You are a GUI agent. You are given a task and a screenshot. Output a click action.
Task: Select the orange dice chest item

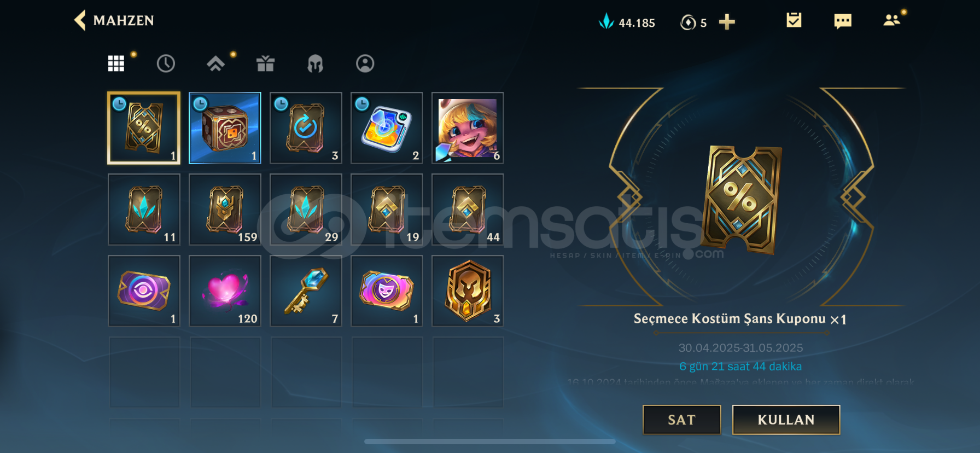click(225, 128)
